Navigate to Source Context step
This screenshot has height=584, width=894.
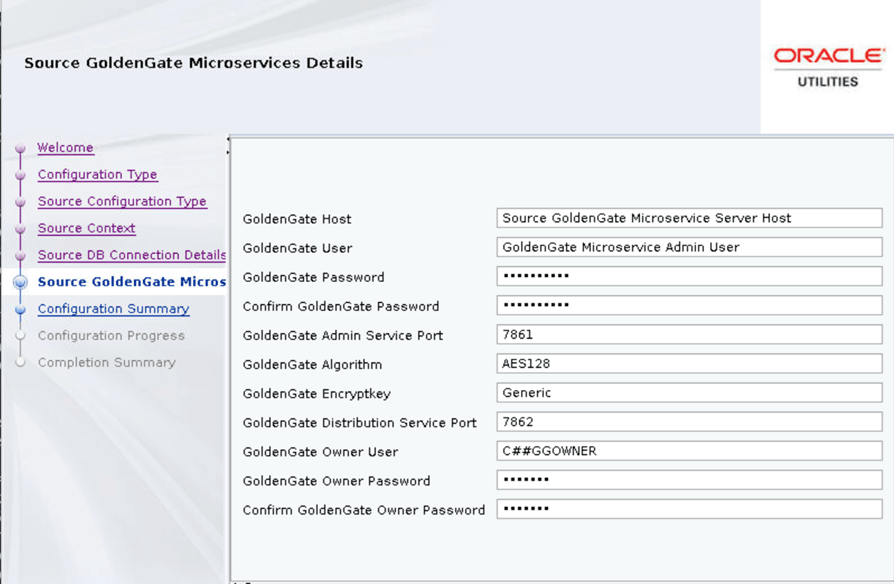click(x=86, y=228)
